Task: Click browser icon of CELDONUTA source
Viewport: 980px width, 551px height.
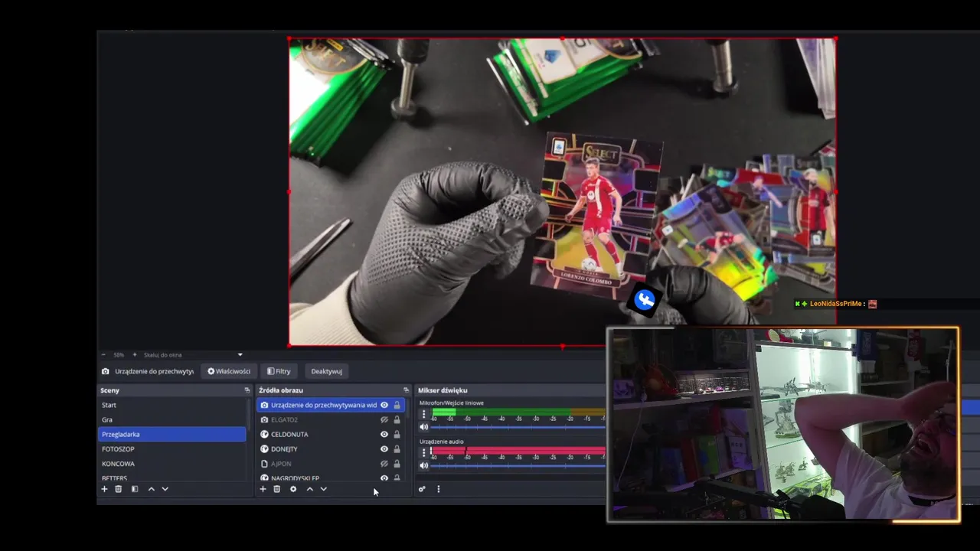Action: 265,434
